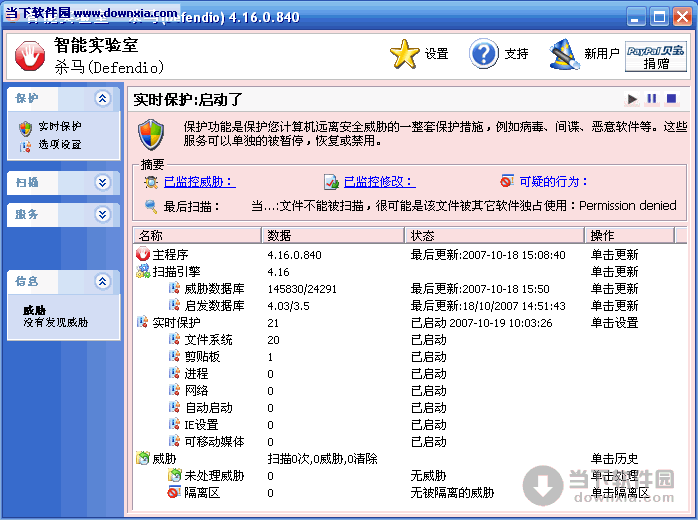
Task: Click the bug icon beside 已监控威胁
Action: pyautogui.click(x=151, y=182)
